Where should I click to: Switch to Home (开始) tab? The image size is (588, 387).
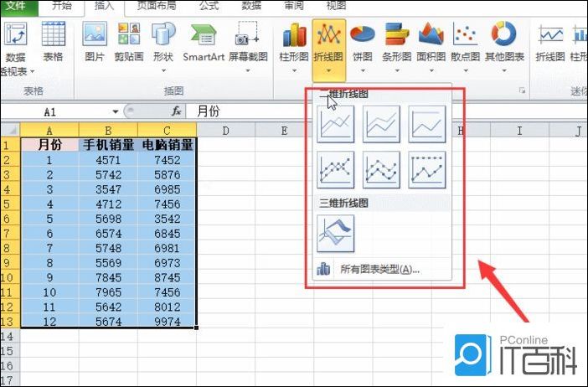[61, 6]
